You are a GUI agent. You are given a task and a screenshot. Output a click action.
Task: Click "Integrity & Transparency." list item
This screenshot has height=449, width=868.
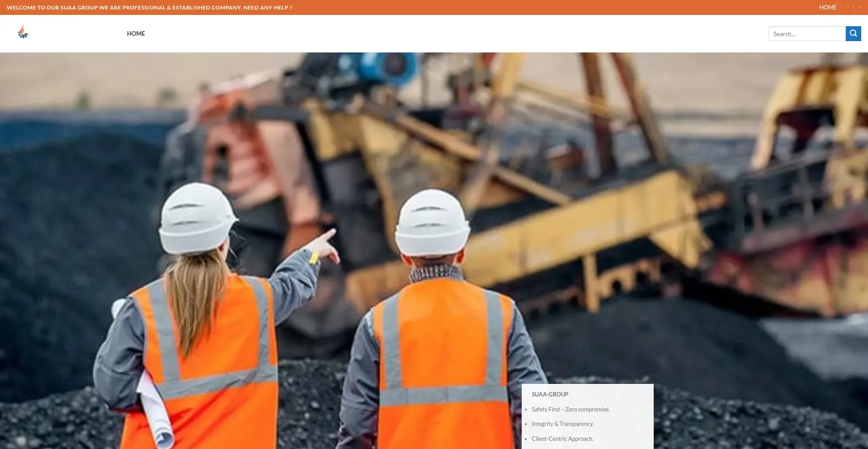[x=562, y=424]
